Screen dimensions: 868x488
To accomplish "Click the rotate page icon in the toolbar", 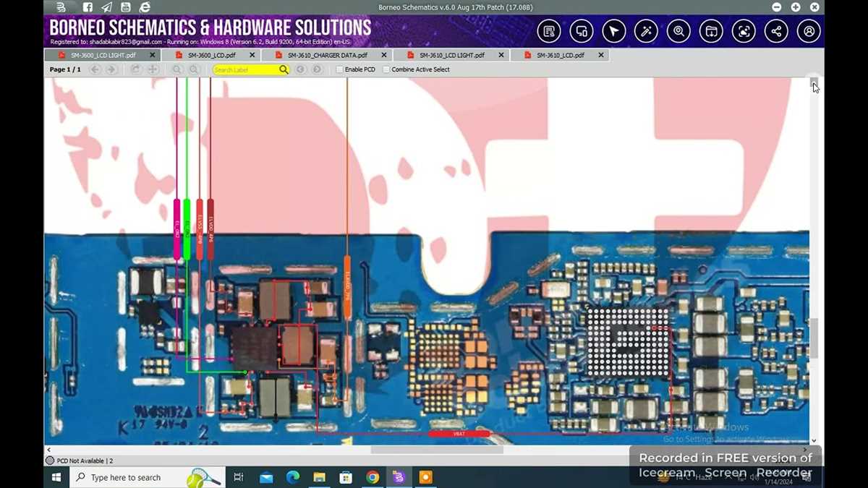I will click(x=135, y=69).
